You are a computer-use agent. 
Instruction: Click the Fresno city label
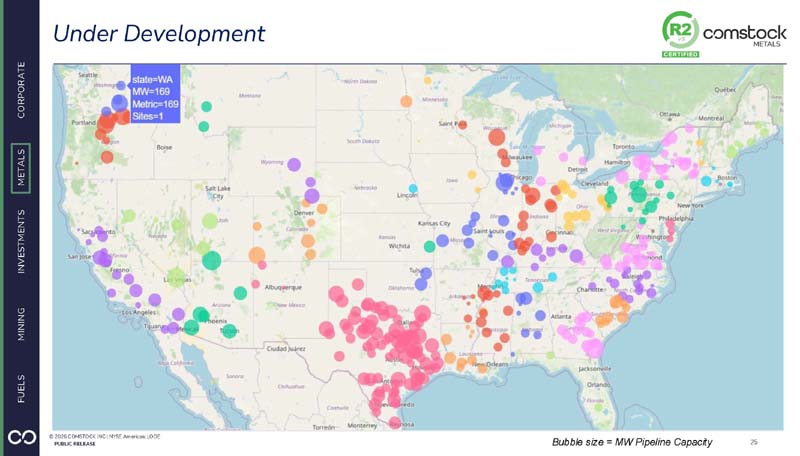click(120, 269)
